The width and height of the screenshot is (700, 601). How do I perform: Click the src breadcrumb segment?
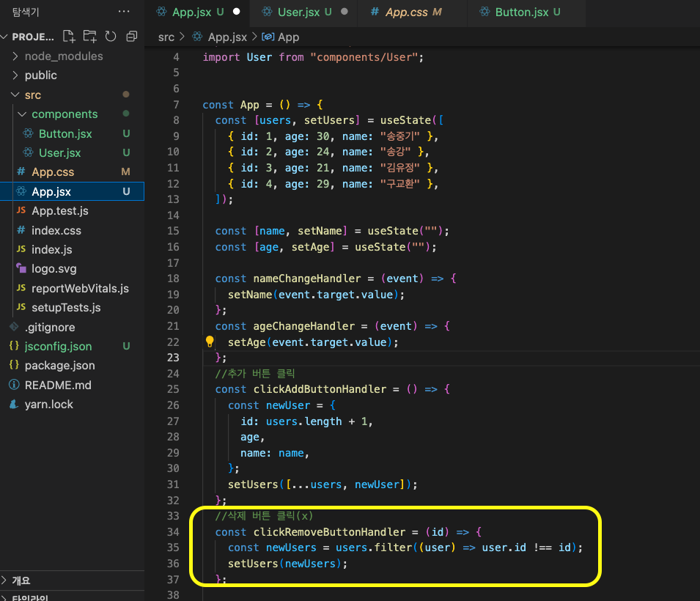(166, 37)
